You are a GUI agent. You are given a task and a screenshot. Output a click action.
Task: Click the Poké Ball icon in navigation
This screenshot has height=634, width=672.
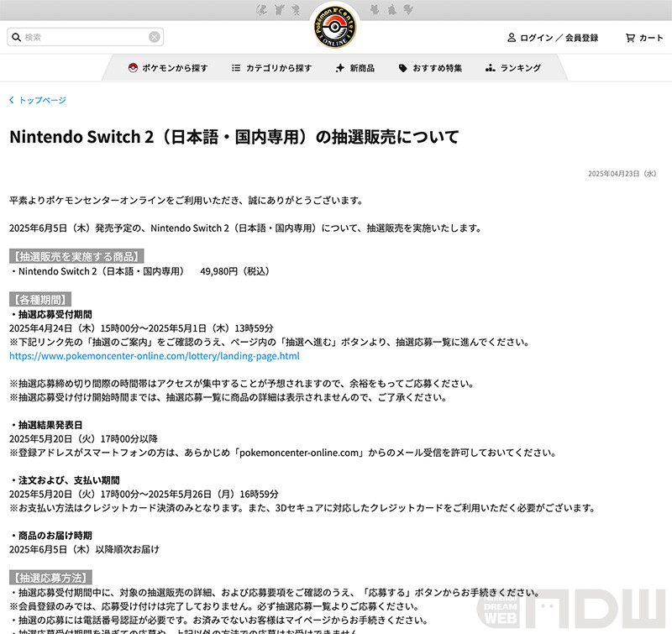click(133, 68)
